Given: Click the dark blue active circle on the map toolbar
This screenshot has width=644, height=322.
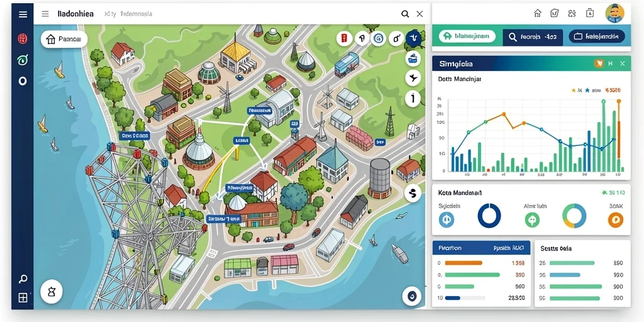Looking at the screenshot, I should pos(413,38).
